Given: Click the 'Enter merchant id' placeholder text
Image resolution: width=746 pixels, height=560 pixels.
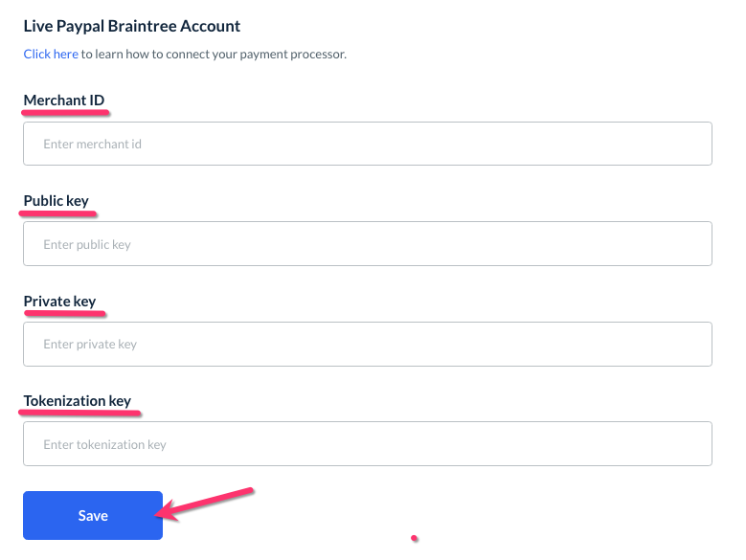Looking at the screenshot, I should (x=93, y=144).
